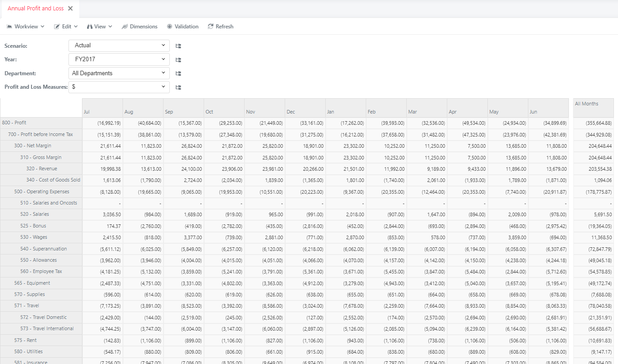Click the hierarchy icon beside Profit and Loss Measures
This screenshot has width=618, height=364.
point(178,87)
